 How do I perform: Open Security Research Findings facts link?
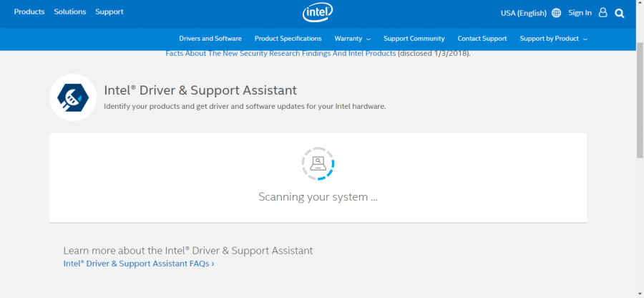(x=280, y=54)
